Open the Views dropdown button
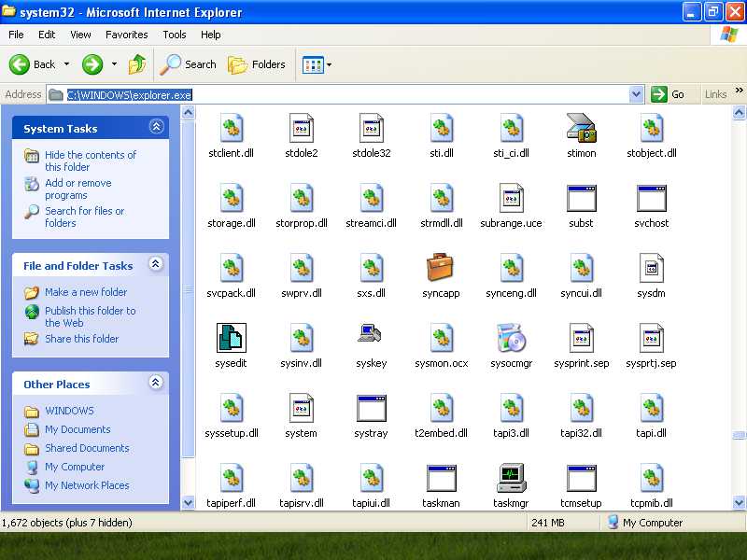The width and height of the screenshot is (747, 560). click(x=317, y=64)
